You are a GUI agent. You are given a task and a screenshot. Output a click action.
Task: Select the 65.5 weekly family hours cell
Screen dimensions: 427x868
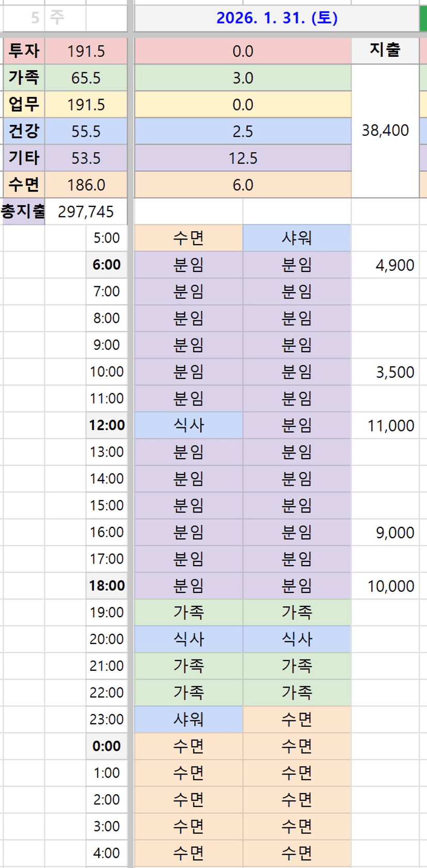tap(86, 78)
